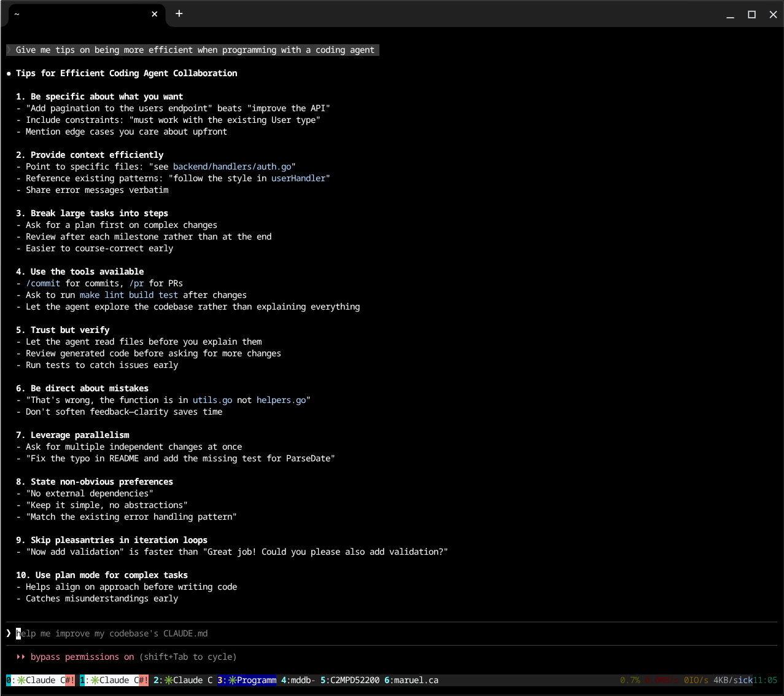Image resolution: width=784 pixels, height=696 pixels.
Task: Switch to tmux window 6 maruel.ca
Action: 411,680
